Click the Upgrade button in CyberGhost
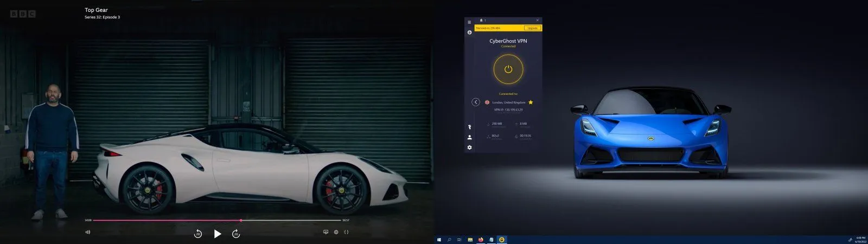Viewport: 868px width, 244px height. (x=532, y=28)
